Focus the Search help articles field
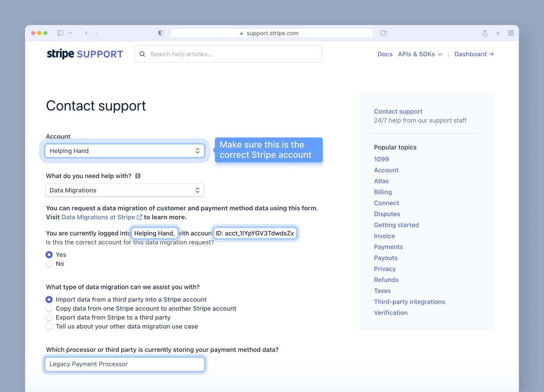 pos(228,54)
